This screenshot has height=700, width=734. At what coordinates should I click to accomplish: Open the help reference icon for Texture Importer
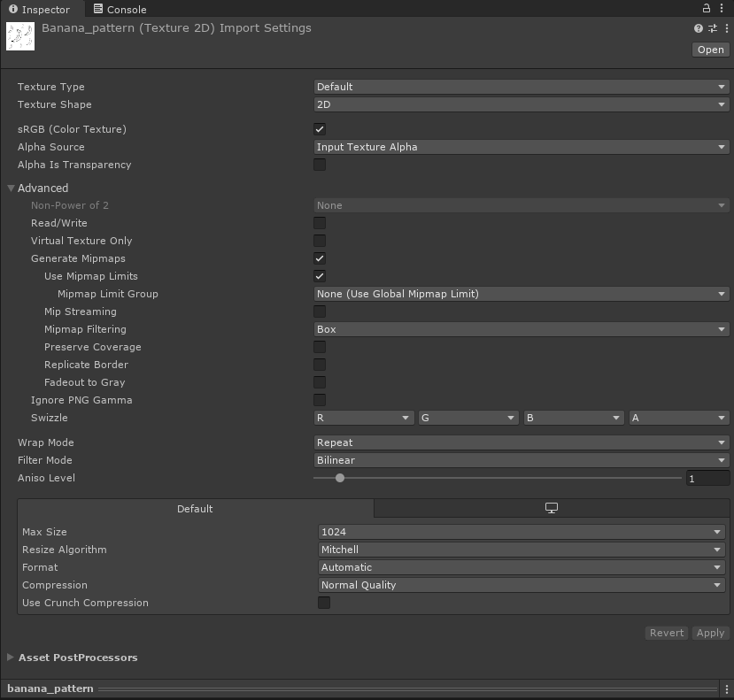[699, 28]
